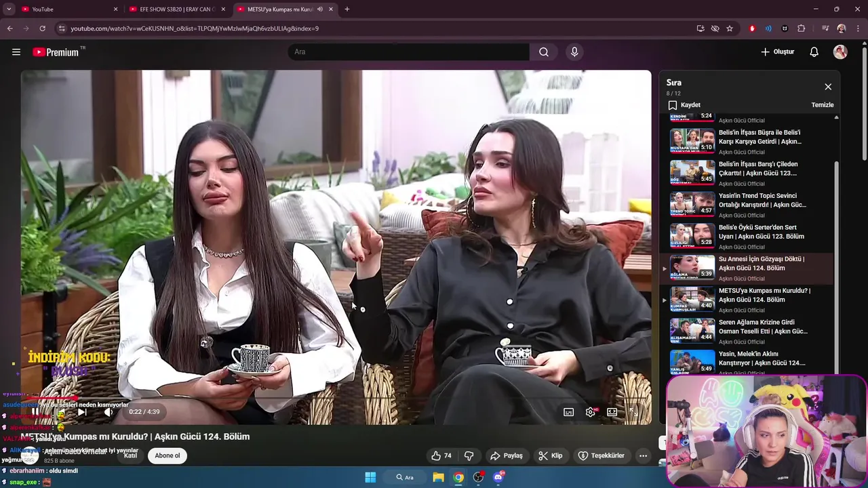868x488 pixels.
Task: Open Chrome three-dot menu
Action: pyautogui.click(x=858, y=28)
